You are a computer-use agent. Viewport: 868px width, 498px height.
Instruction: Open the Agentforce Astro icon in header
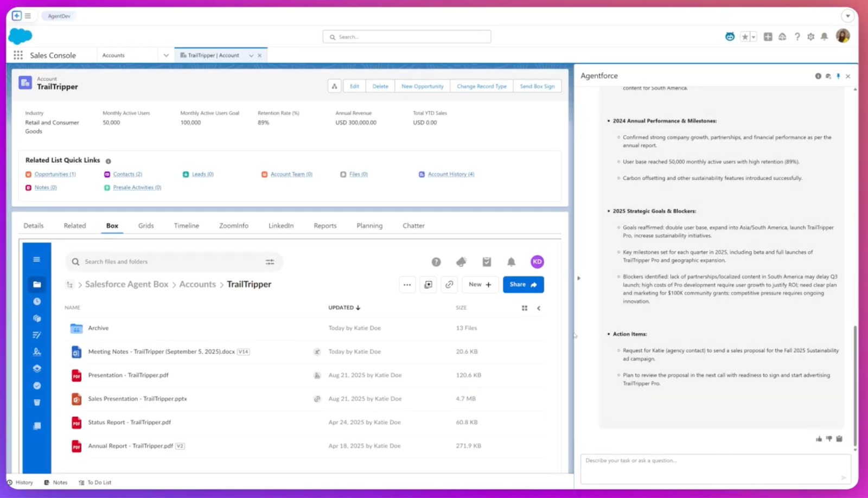[x=730, y=37]
